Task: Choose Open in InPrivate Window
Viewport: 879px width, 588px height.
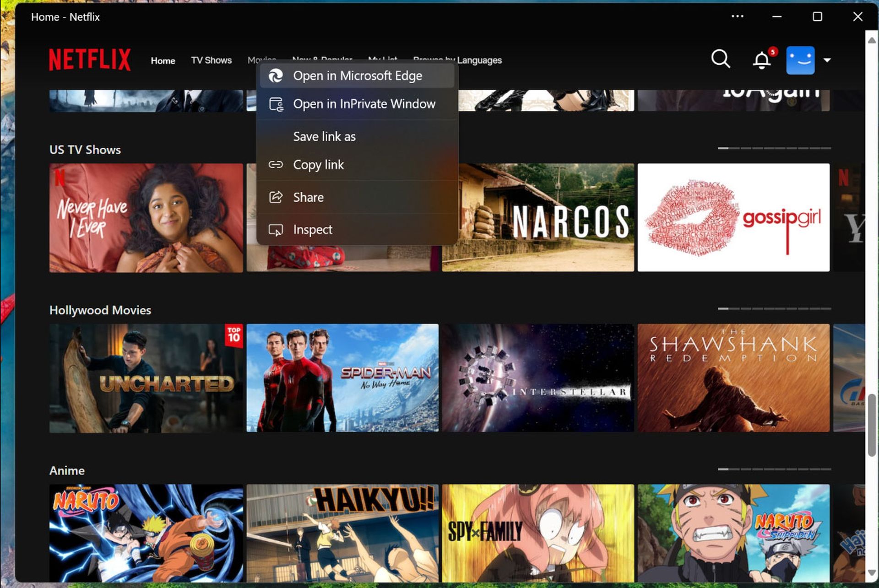Action: click(364, 103)
